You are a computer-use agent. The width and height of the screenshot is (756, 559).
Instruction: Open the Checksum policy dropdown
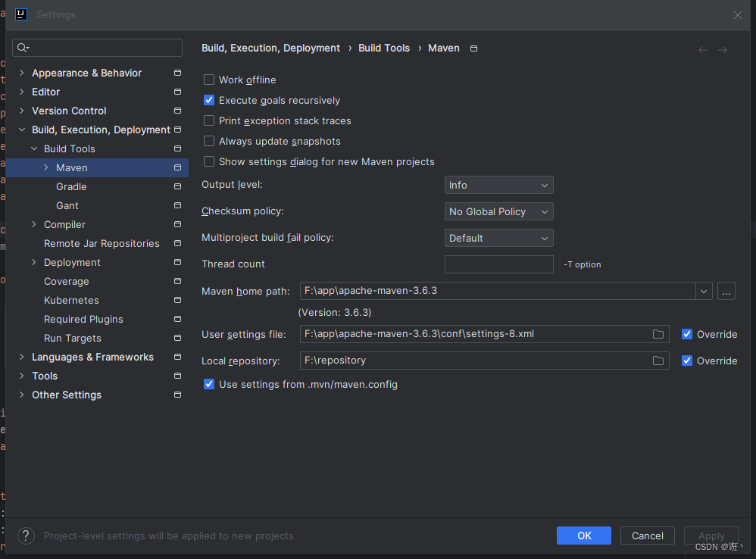point(498,211)
